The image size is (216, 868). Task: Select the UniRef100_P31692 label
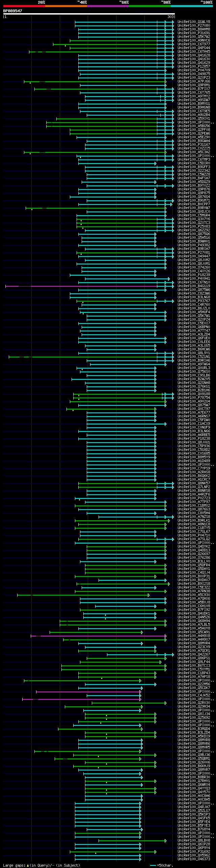[x=194, y=851]
